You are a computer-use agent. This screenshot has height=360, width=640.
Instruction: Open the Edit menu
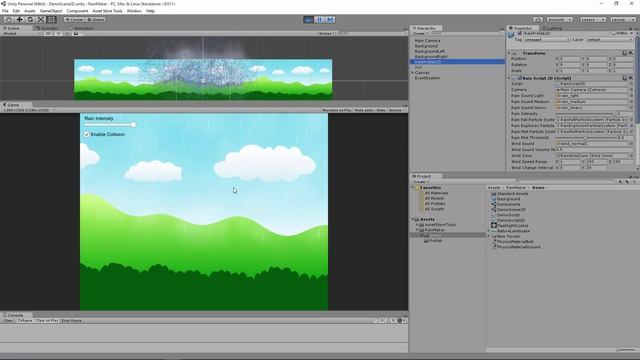pyautogui.click(x=16, y=11)
